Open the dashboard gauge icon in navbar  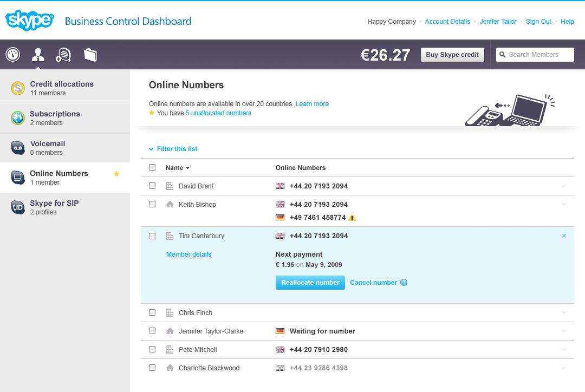[x=13, y=55]
